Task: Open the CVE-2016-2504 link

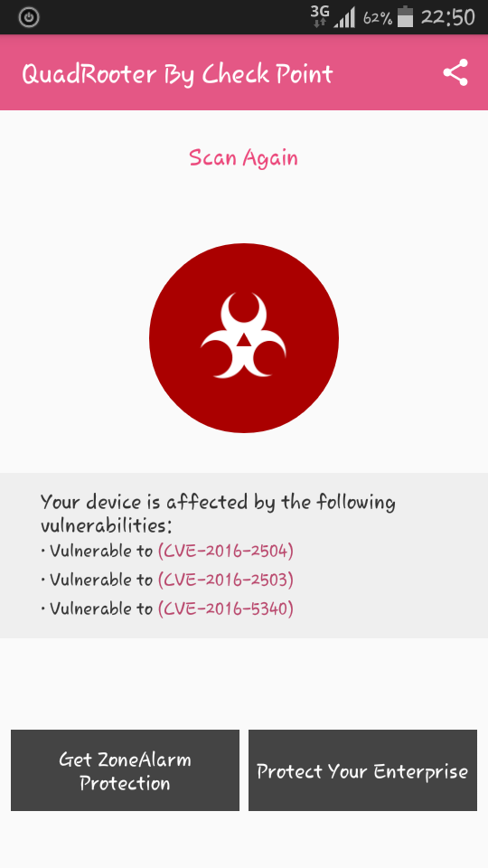Action: tap(226, 551)
